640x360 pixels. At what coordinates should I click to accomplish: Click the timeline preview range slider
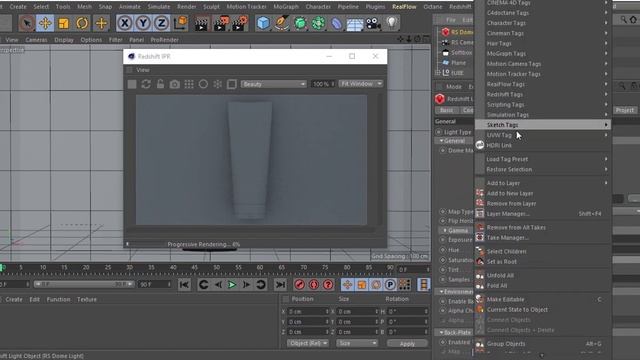84,284
